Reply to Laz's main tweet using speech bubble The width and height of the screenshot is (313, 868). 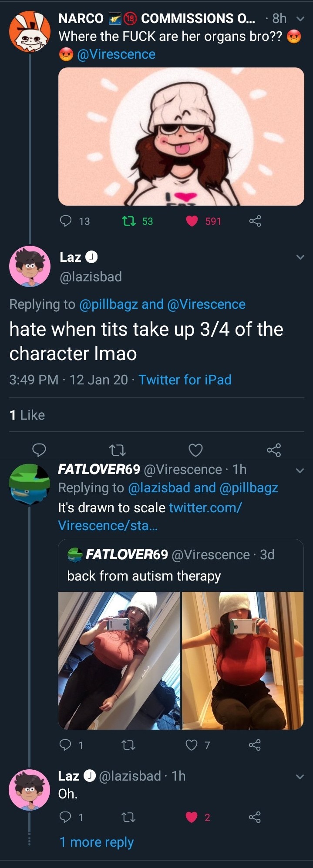pyautogui.click(x=39, y=449)
